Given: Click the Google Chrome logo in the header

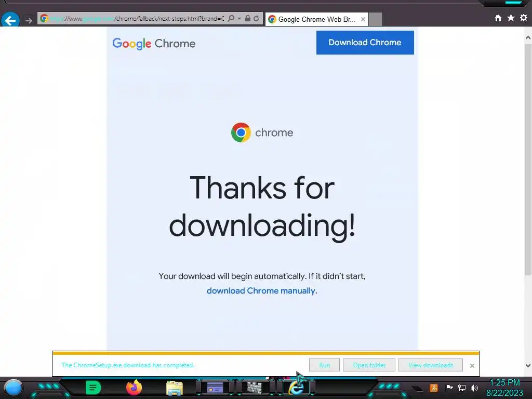Looking at the screenshot, I should [x=154, y=44].
